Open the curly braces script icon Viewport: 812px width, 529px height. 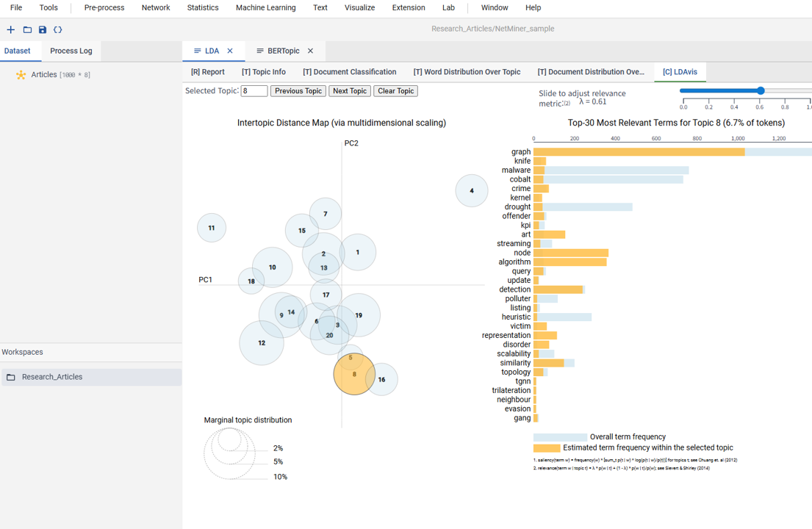tap(58, 29)
